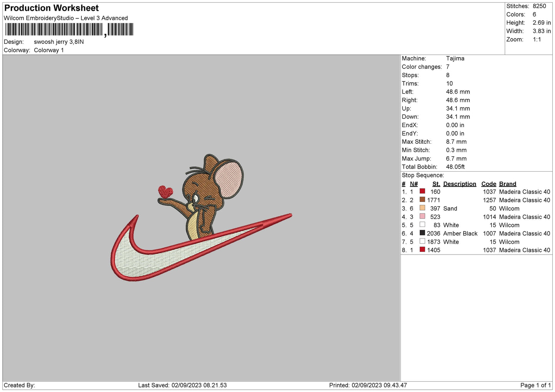Pick the Sand color swatch
555x392 pixels.
[x=422, y=208]
